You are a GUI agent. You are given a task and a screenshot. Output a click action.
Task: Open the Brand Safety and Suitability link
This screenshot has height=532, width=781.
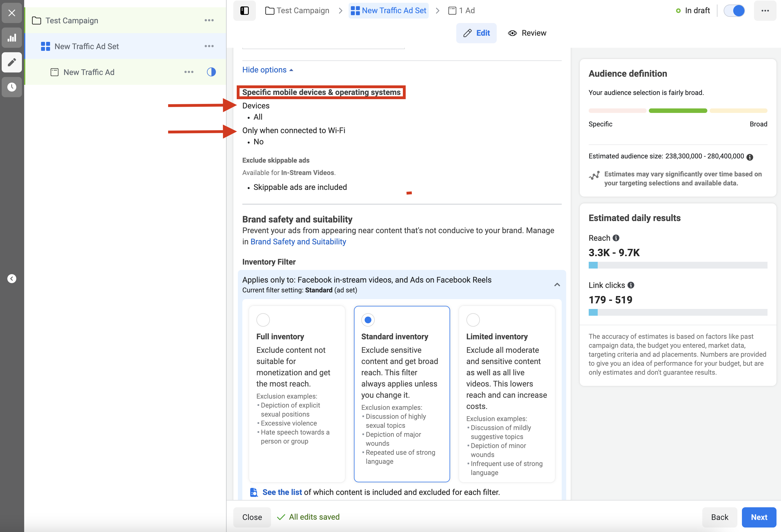tap(298, 242)
